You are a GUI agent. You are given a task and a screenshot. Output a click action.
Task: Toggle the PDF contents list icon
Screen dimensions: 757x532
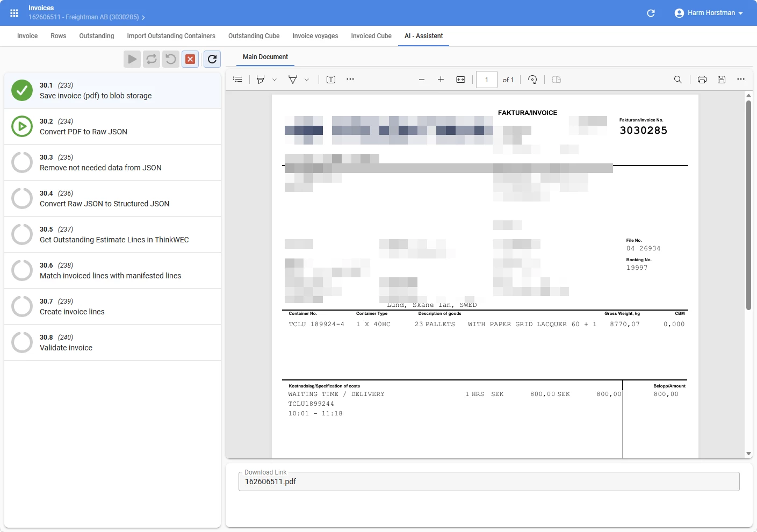click(237, 80)
